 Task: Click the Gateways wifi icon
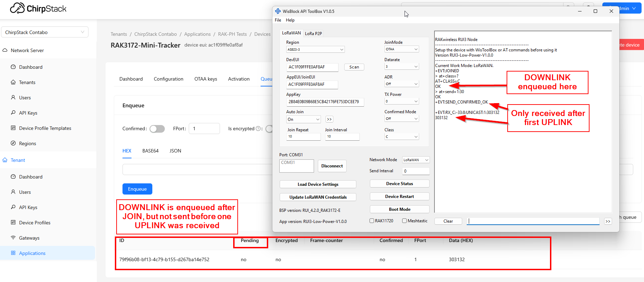(x=13, y=238)
